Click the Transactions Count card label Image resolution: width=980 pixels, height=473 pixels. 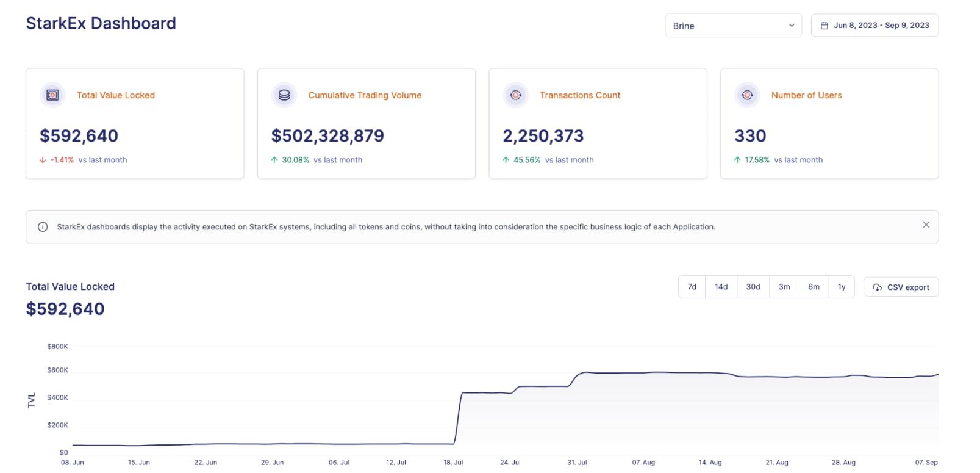(x=580, y=95)
